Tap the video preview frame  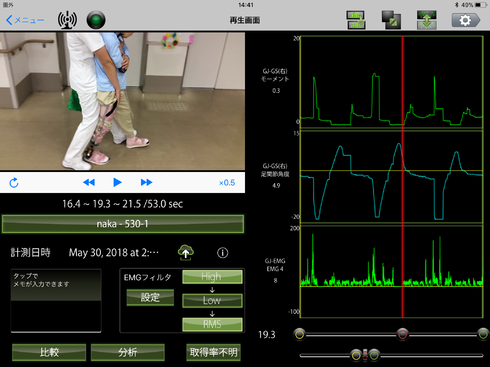point(122,101)
